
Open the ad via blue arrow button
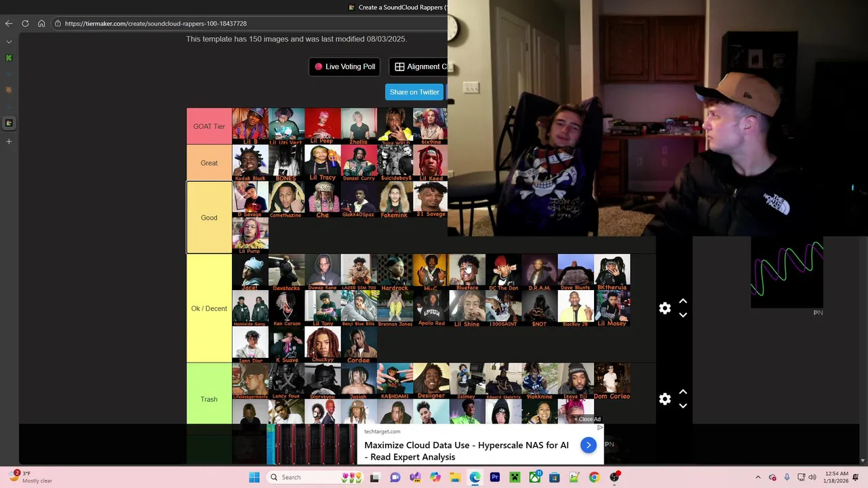[x=588, y=445]
